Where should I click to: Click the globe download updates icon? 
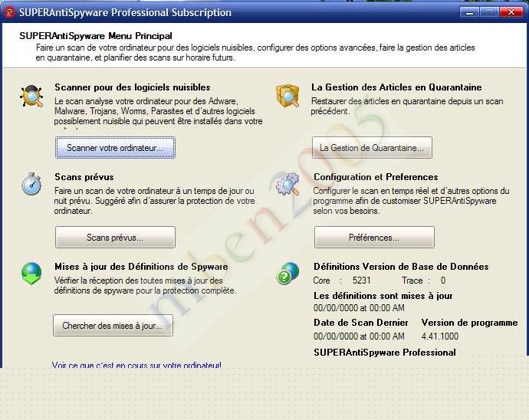click(x=31, y=274)
